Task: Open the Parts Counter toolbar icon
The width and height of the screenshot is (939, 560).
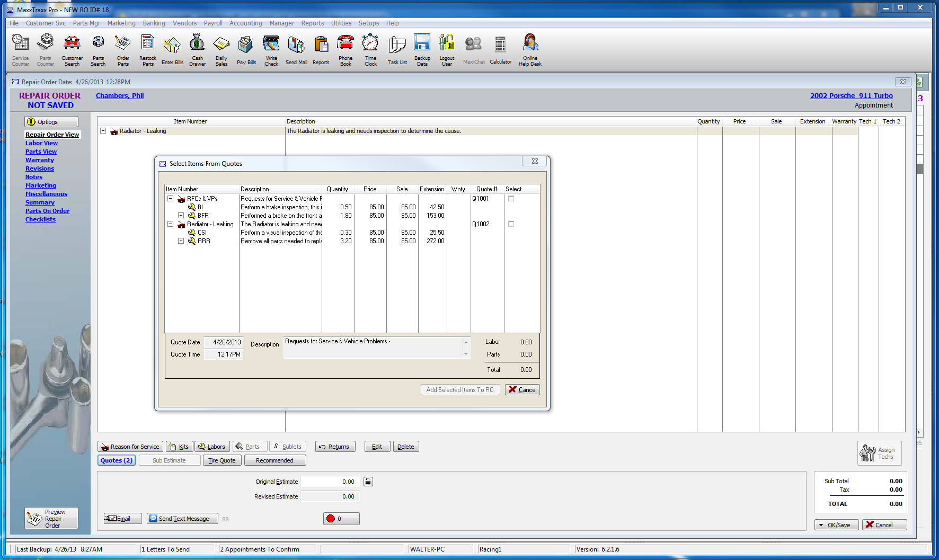Action: pos(45,50)
